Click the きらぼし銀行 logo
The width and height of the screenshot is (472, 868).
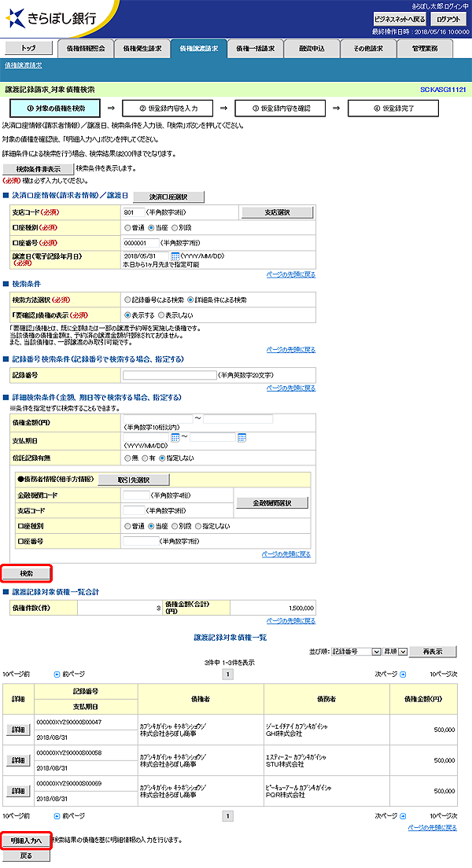(51, 18)
